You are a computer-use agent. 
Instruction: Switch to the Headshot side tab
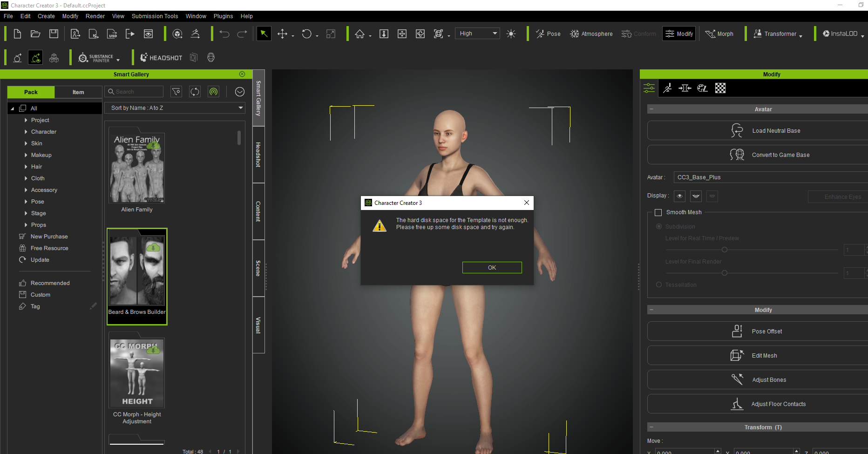click(x=258, y=155)
